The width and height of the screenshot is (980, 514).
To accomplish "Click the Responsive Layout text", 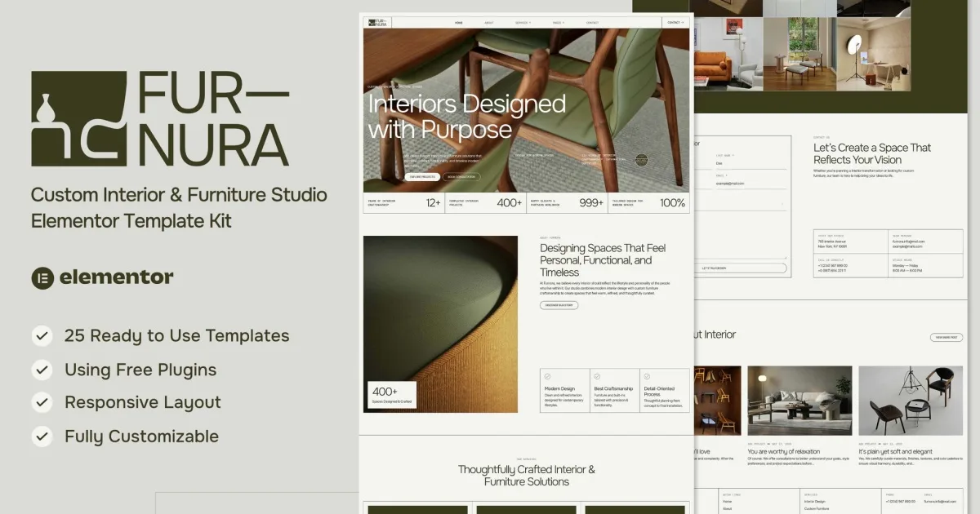I will pyautogui.click(x=143, y=402).
